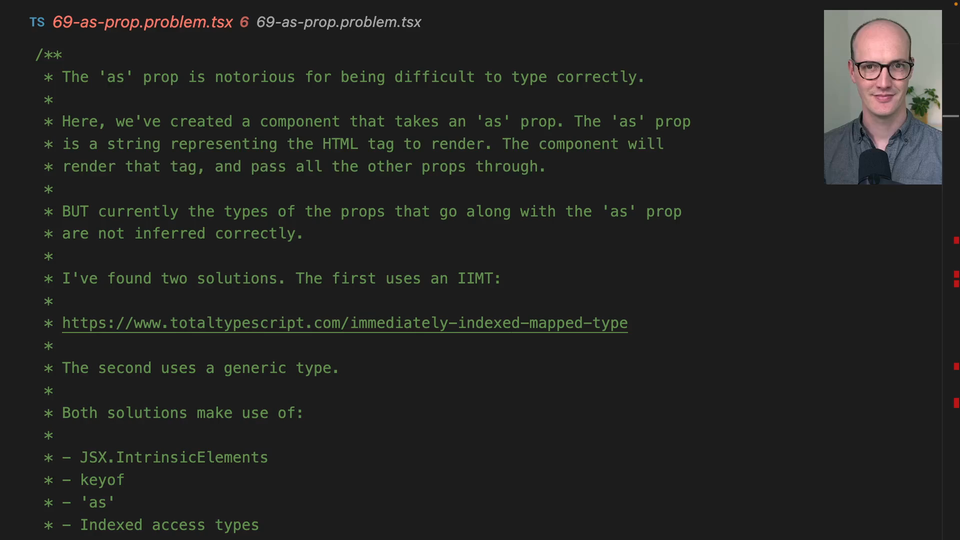The width and height of the screenshot is (960, 540).
Task: Click the 'Both solutions make use of:' line
Action: [182, 412]
